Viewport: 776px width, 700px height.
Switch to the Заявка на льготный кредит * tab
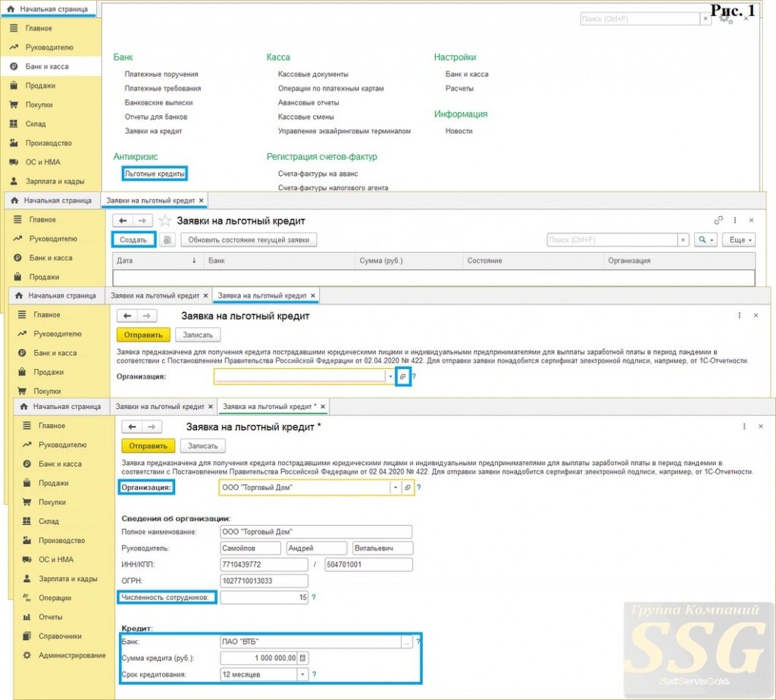tap(269, 407)
